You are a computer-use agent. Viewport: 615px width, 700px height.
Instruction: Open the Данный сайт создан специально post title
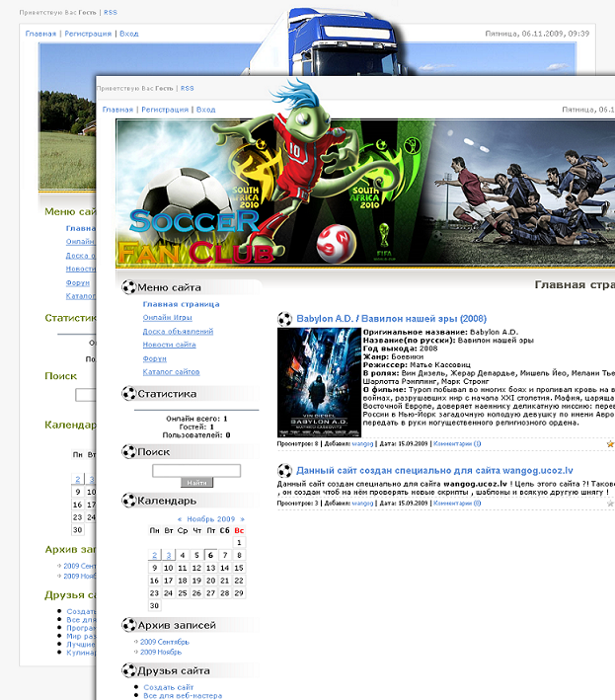434,471
